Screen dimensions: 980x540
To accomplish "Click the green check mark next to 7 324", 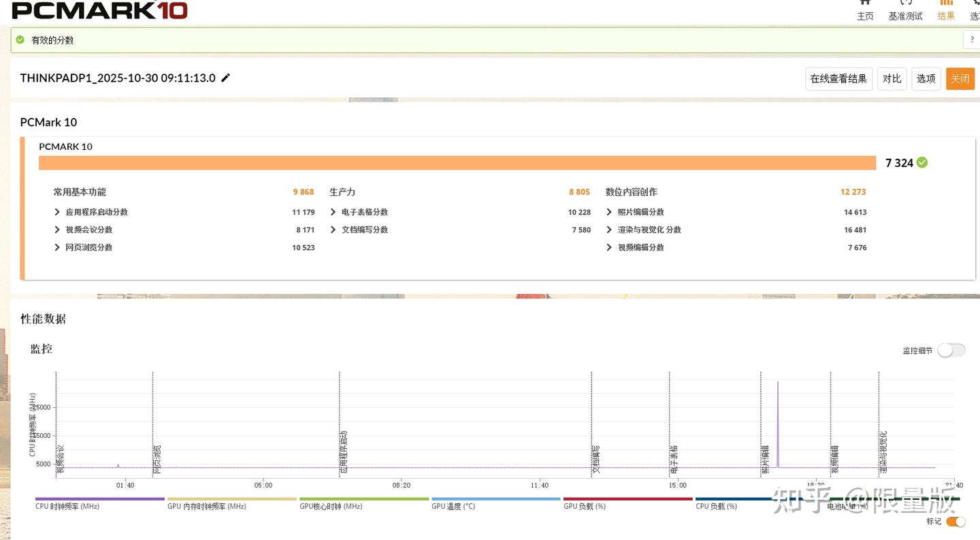I will (922, 162).
